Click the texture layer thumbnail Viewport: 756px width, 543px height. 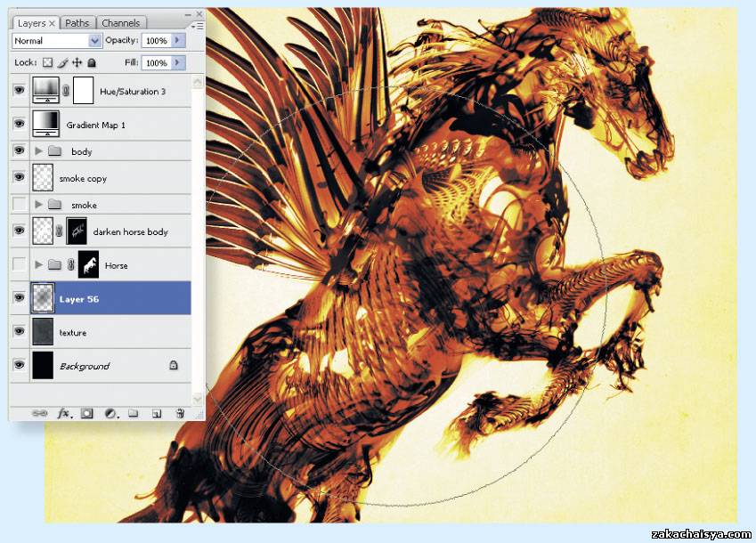pyautogui.click(x=43, y=331)
